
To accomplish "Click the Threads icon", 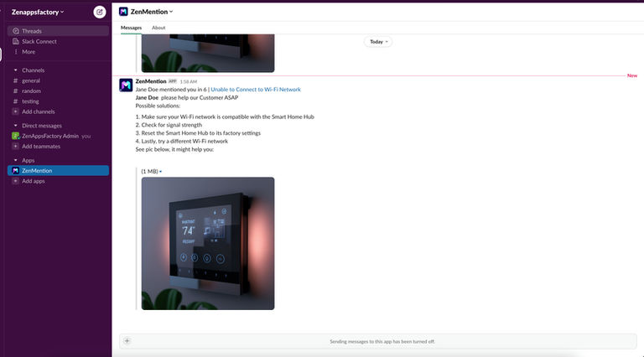I will coord(16,31).
